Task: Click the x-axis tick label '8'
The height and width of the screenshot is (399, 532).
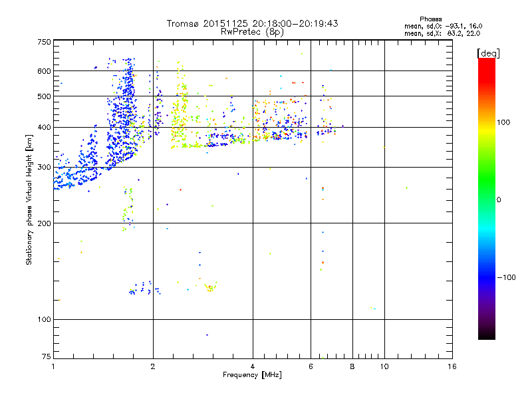Action: coord(352,366)
